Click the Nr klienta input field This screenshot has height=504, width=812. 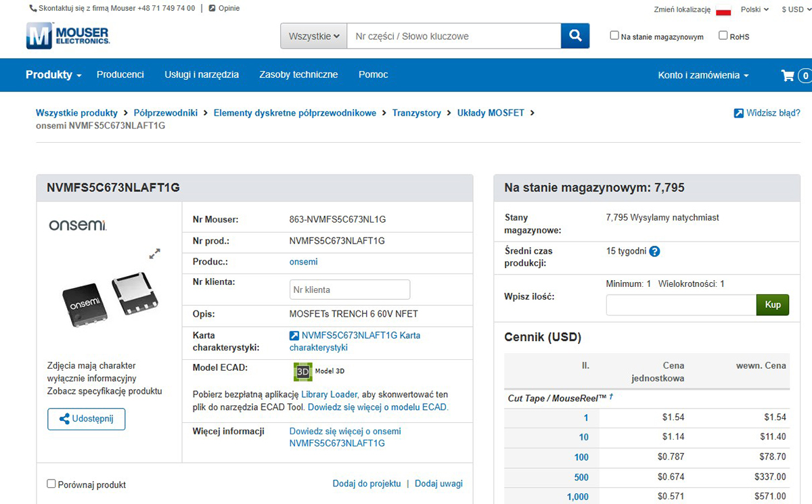350,290
